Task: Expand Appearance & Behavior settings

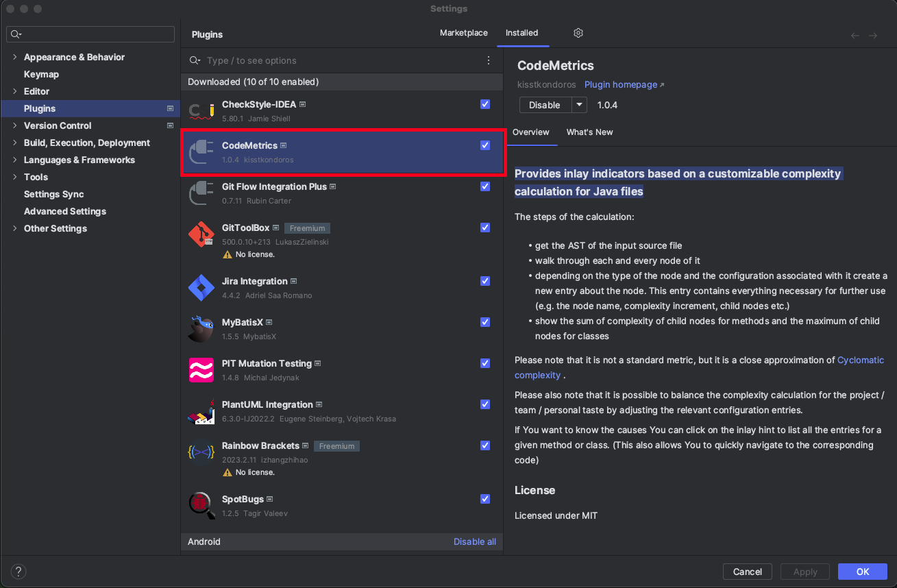Action: click(14, 57)
